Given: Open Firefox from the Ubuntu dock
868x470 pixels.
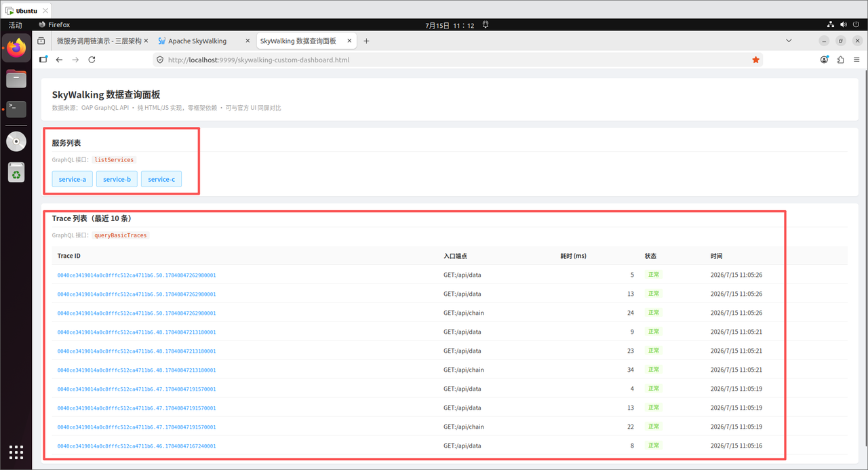Looking at the screenshot, I should (x=16, y=49).
